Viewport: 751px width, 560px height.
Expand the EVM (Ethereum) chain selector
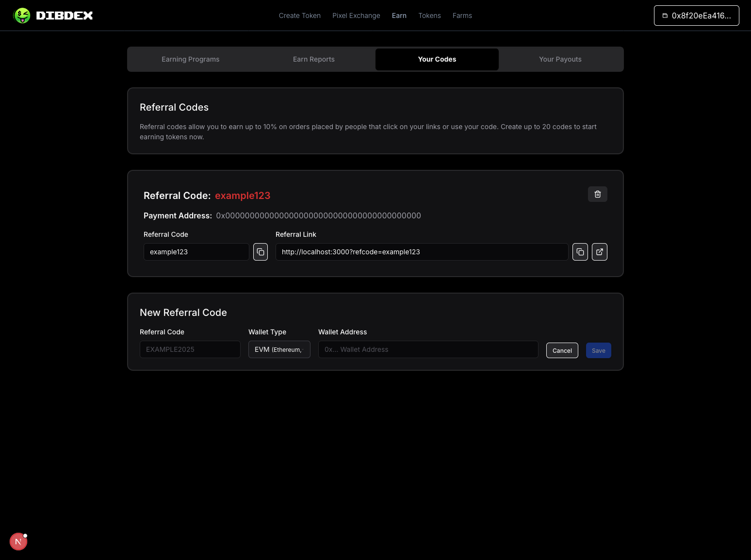279,349
